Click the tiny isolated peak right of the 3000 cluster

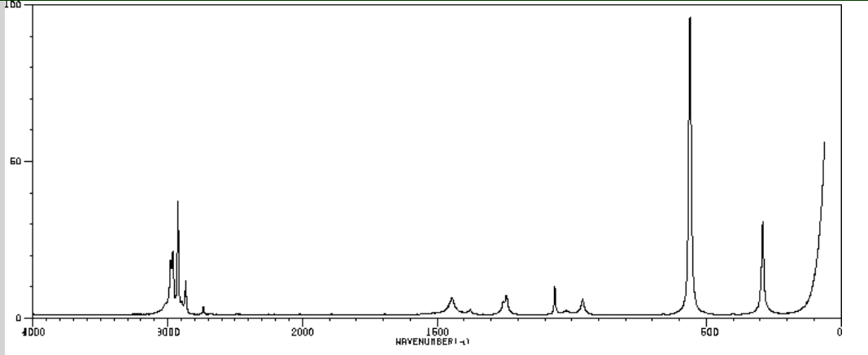click(203, 308)
